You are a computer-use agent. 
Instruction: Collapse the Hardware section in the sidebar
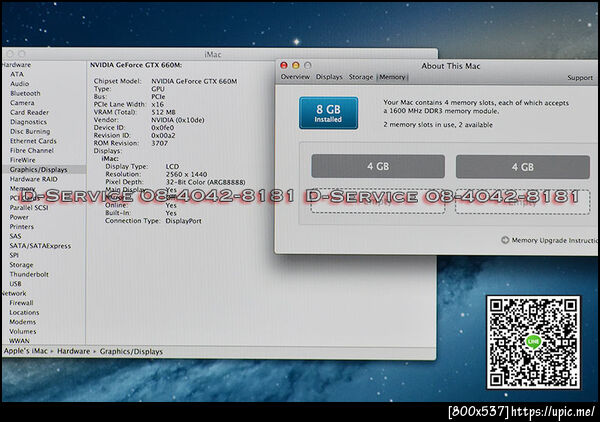pos(16,65)
